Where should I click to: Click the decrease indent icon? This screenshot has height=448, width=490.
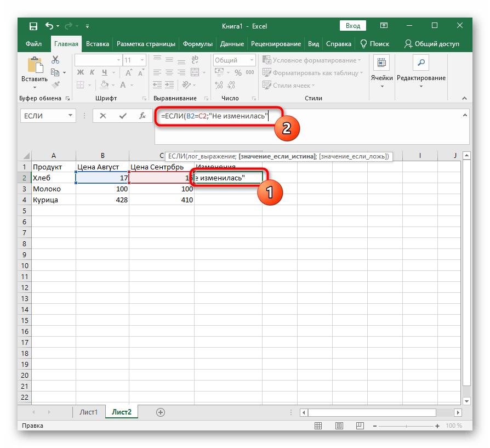click(157, 85)
